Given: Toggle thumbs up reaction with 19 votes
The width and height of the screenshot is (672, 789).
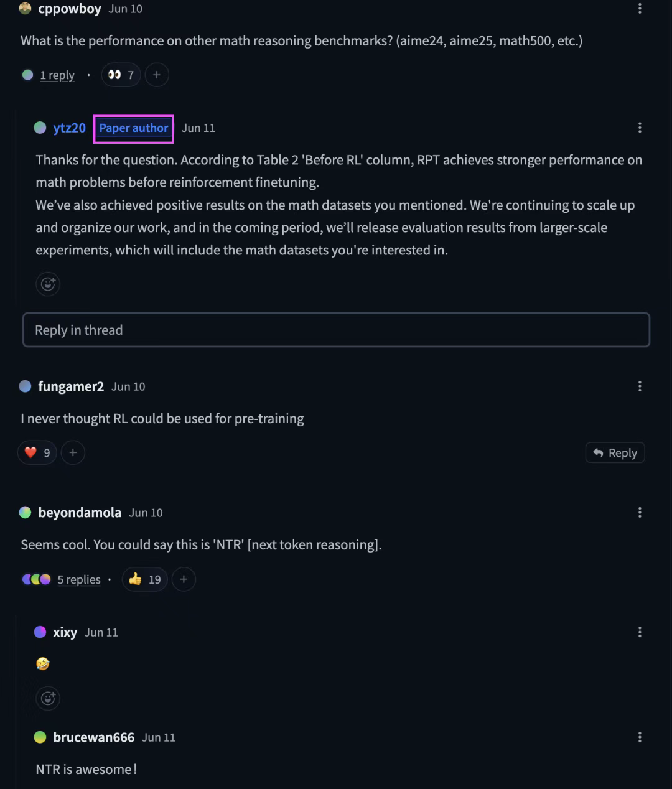Looking at the screenshot, I should [144, 579].
